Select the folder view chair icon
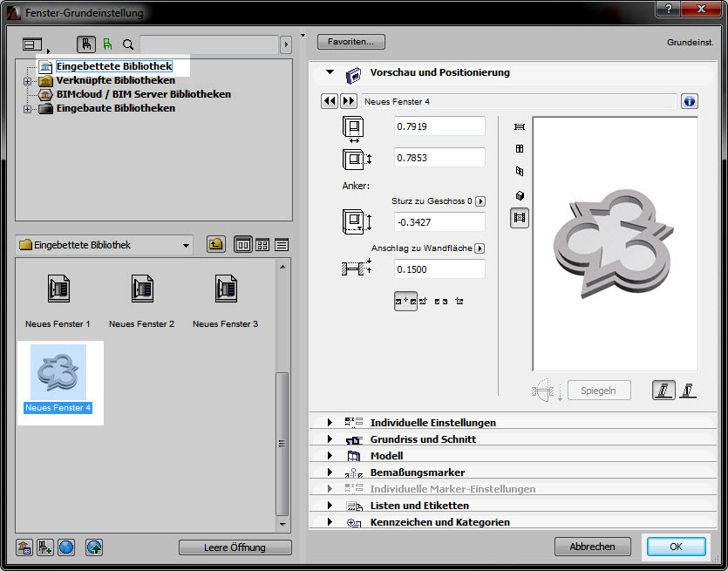The width and height of the screenshot is (728, 571). pyautogui.click(x=86, y=44)
